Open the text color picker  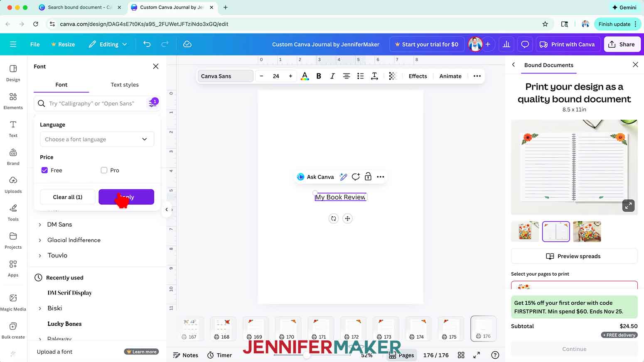click(305, 76)
